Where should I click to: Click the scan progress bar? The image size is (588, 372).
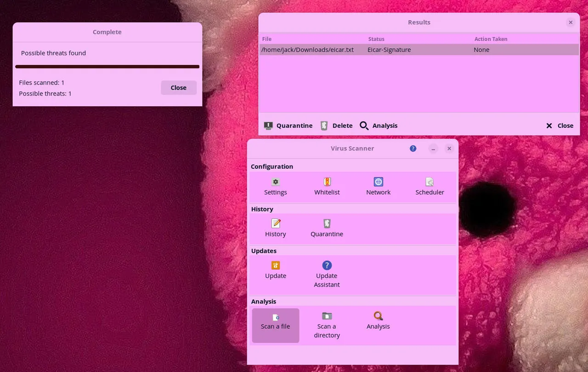click(x=107, y=67)
